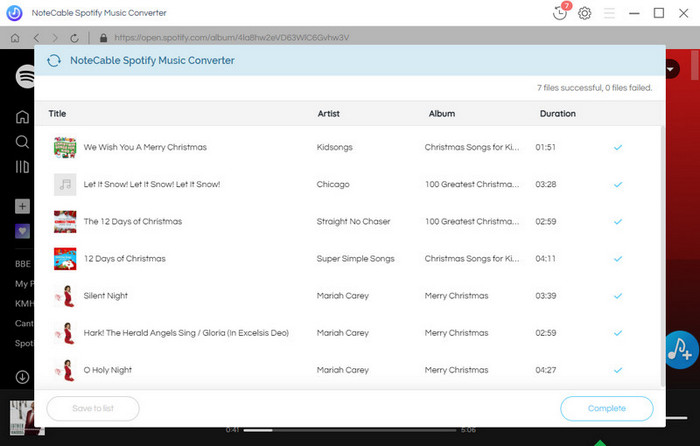Click checkmark for Silent Night row
Screen dimensions: 700x446
[x=618, y=296]
